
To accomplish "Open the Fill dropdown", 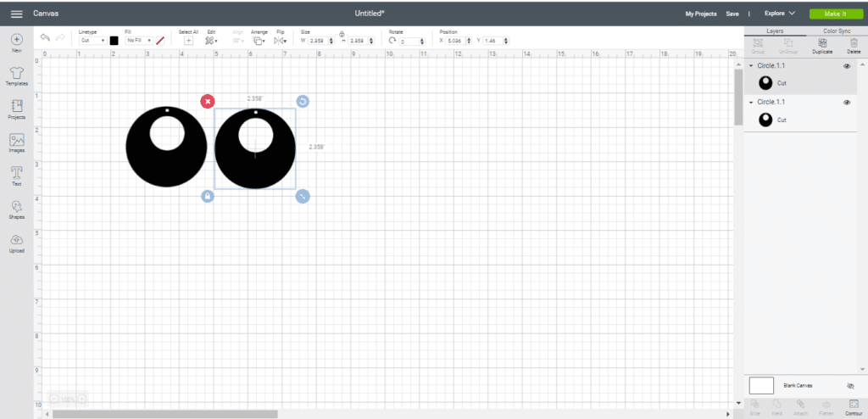I will point(137,40).
